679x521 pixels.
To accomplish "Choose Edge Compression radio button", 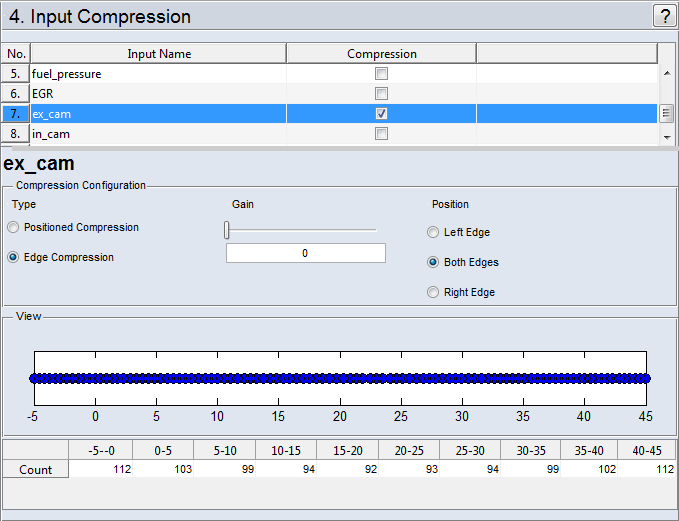I will pos(13,258).
